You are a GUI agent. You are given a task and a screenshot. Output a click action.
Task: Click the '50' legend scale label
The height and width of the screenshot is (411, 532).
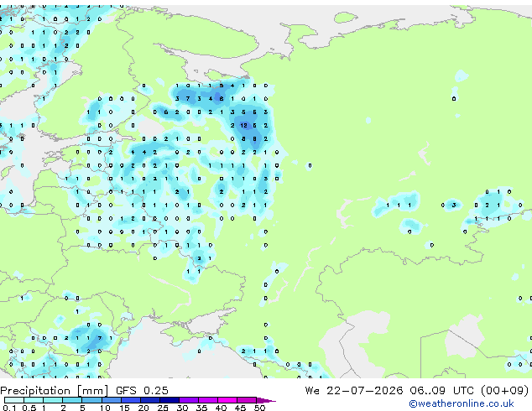(259, 408)
